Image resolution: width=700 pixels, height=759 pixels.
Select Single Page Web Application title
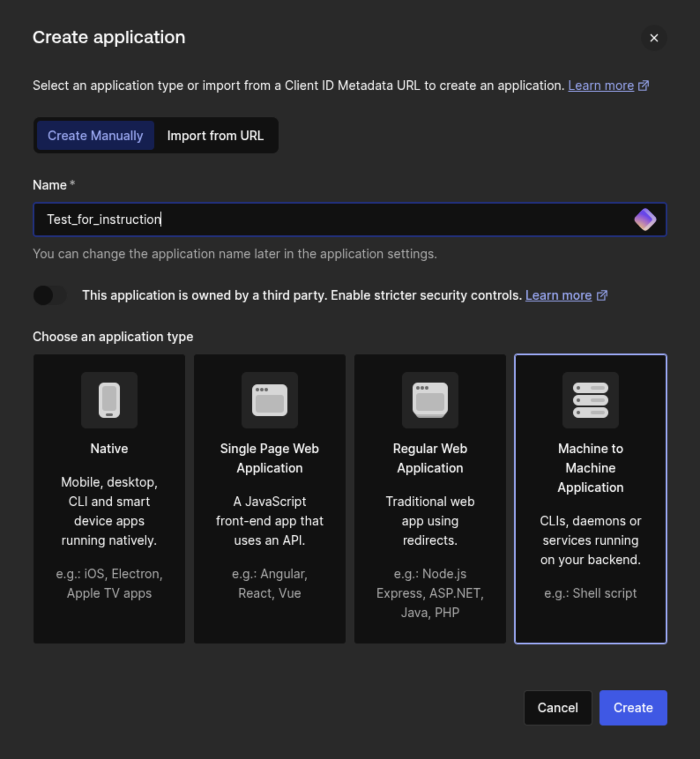click(270, 458)
